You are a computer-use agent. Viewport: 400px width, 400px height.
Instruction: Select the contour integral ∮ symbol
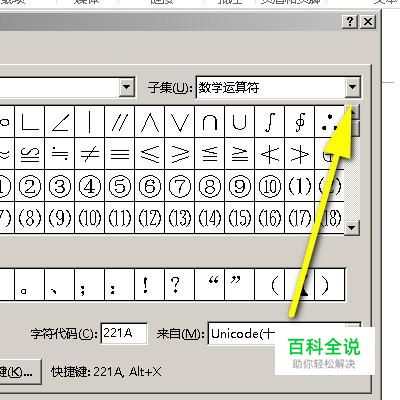pyautogui.click(x=300, y=122)
